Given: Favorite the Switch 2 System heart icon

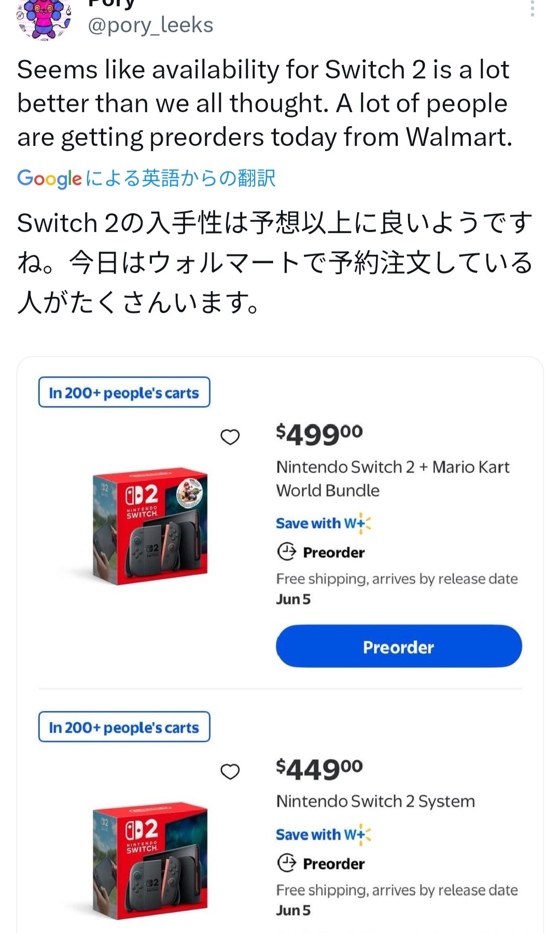Looking at the screenshot, I should click(230, 772).
